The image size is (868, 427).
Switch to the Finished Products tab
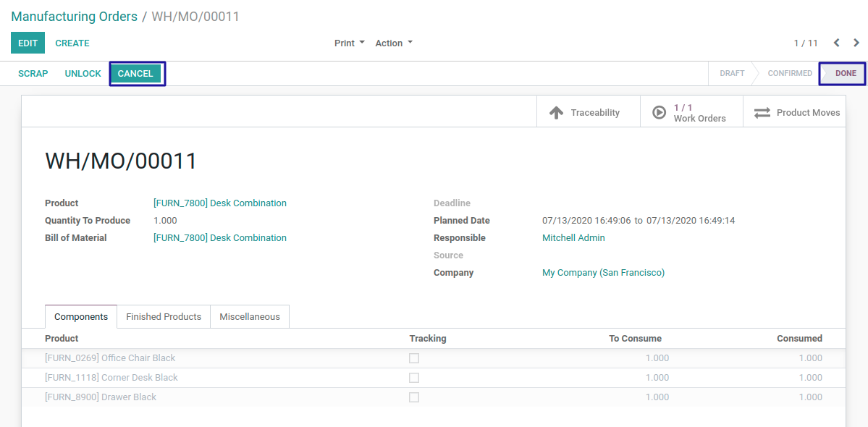coord(164,317)
